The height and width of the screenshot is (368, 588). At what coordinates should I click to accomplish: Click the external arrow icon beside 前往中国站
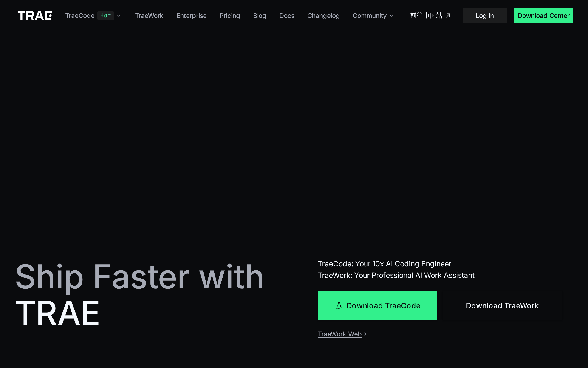point(448,16)
